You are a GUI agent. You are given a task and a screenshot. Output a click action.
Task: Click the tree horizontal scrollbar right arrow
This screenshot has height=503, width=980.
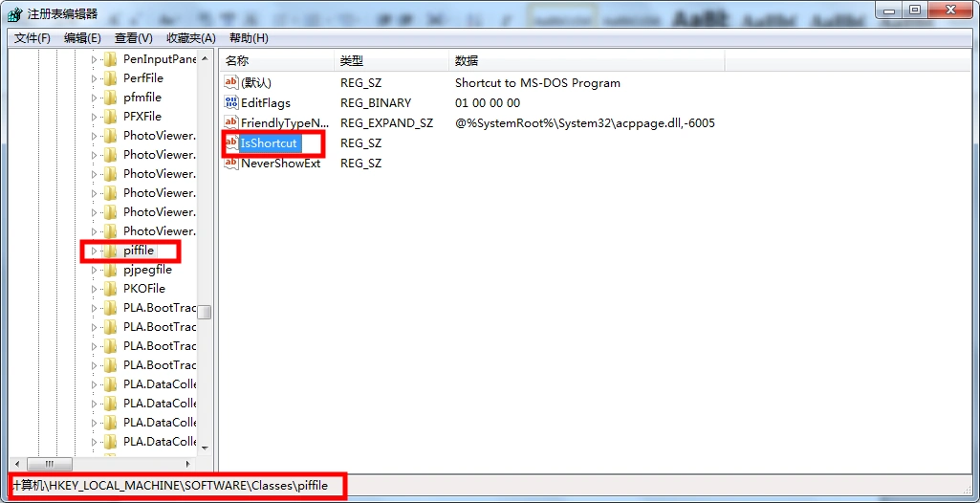pyautogui.click(x=188, y=464)
